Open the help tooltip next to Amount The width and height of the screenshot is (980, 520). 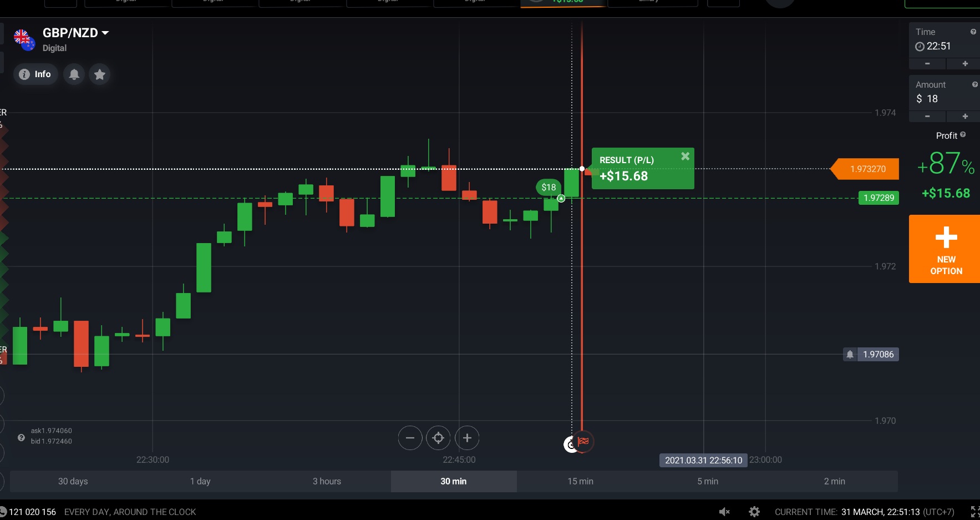pyautogui.click(x=974, y=84)
